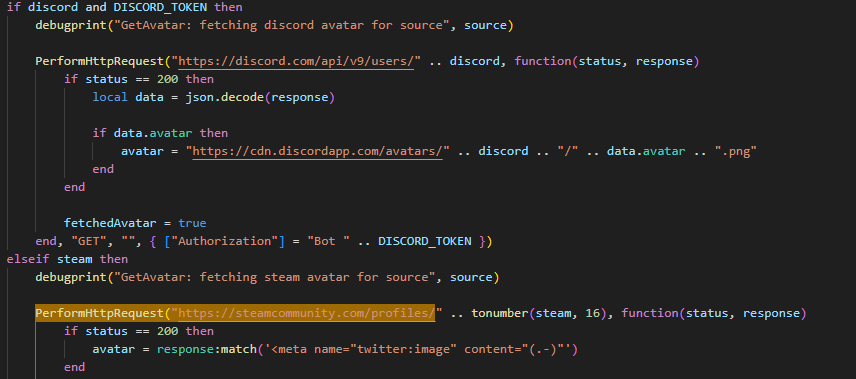Click DISCORD_TOKEN in the Authorization header line
Viewport: 856px width, 379px height.
pos(425,241)
